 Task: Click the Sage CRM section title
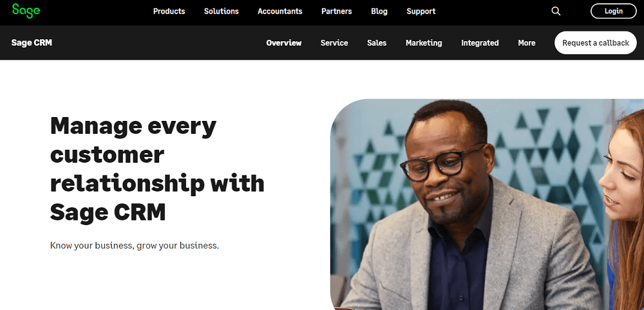tap(32, 42)
